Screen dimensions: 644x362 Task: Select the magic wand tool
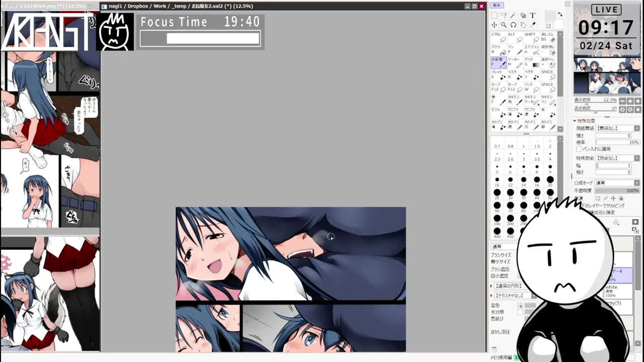pyautogui.click(x=513, y=16)
